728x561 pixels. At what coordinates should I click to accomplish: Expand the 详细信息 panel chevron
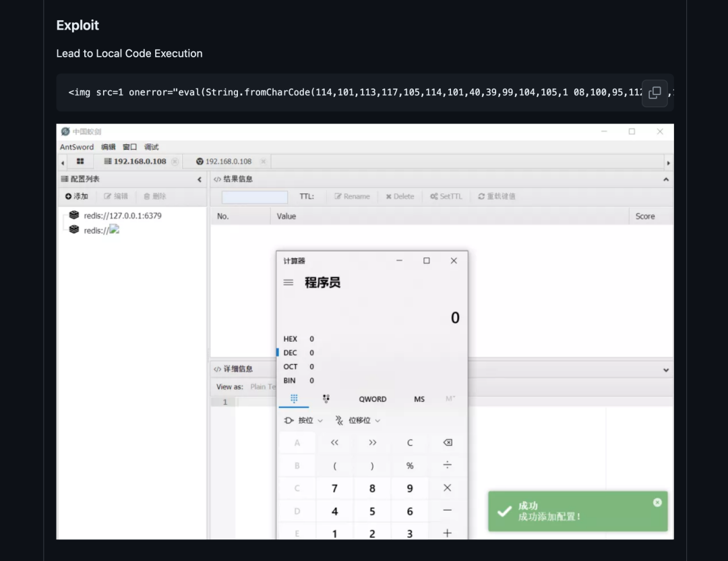666,370
